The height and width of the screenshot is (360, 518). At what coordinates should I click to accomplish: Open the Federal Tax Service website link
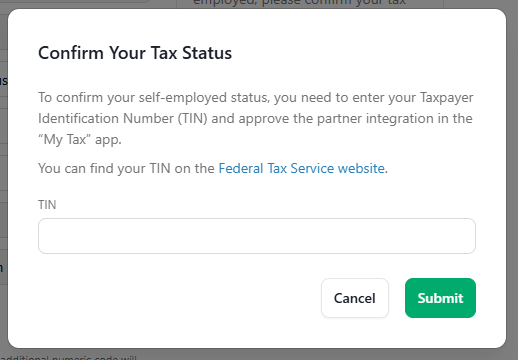pyautogui.click(x=301, y=168)
